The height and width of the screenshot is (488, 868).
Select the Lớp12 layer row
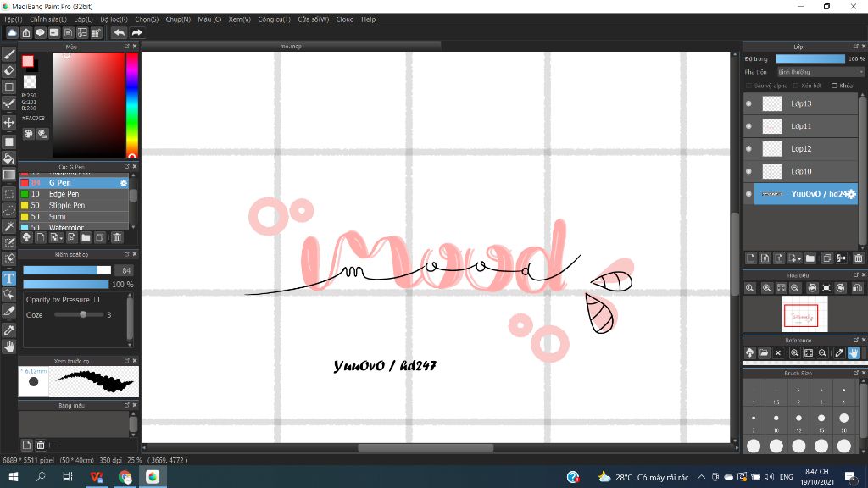tap(800, 149)
